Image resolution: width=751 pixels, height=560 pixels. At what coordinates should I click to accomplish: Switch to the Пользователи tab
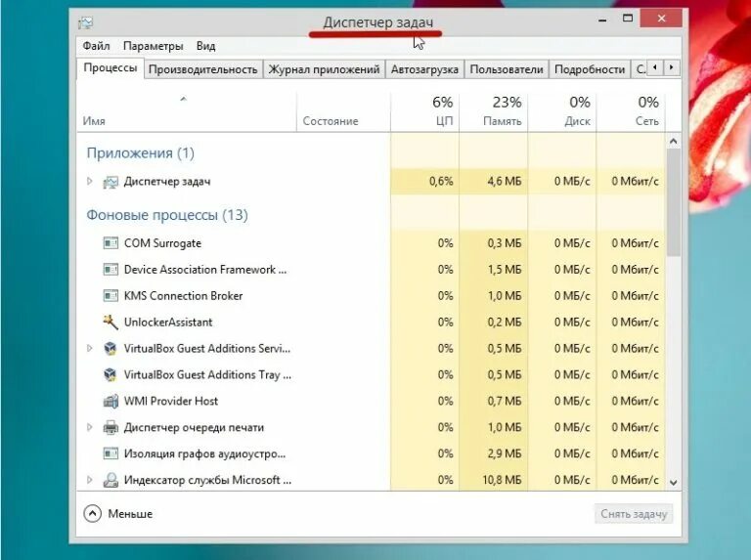point(507,70)
